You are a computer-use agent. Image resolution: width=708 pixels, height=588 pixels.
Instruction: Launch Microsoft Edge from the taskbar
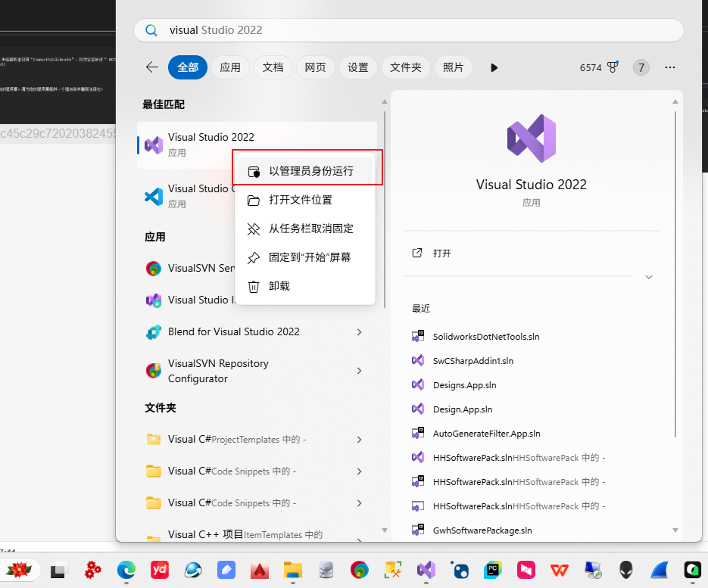[126, 571]
